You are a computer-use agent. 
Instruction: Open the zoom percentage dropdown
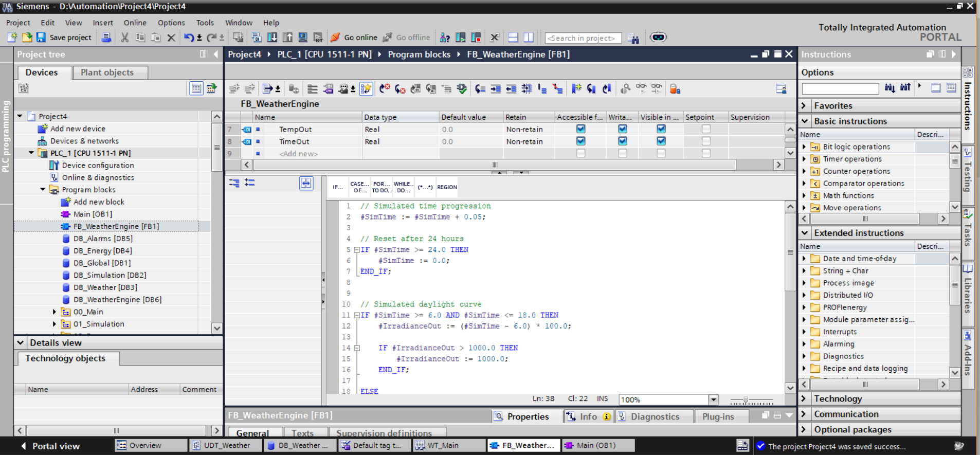tap(713, 399)
